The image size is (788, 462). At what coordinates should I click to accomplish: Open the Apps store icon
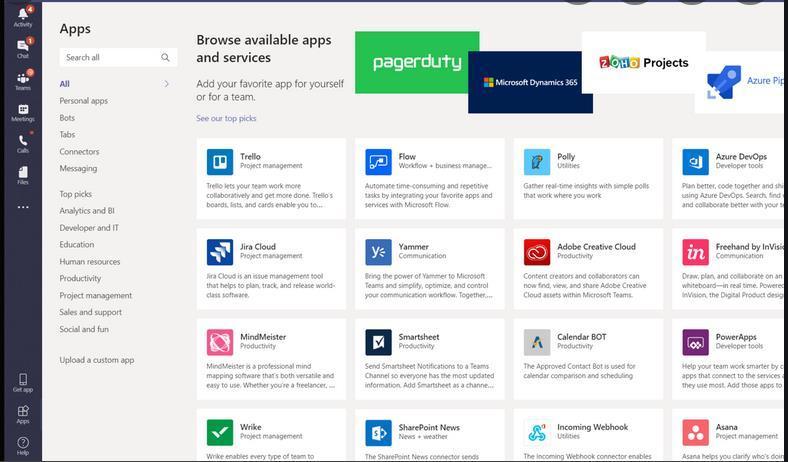23,411
